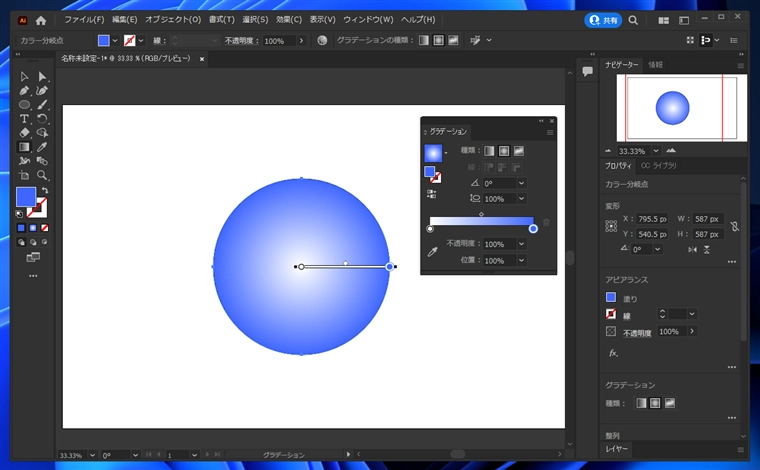The width and height of the screenshot is (760, 470).
Task: Open the search icon in the title bar
Action: click(633, 20)
